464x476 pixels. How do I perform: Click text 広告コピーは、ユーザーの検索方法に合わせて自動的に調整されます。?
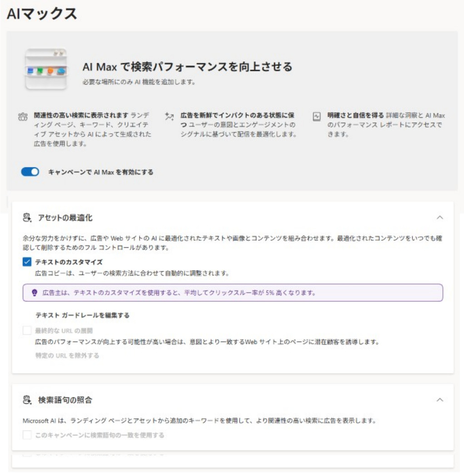(132, 273)
